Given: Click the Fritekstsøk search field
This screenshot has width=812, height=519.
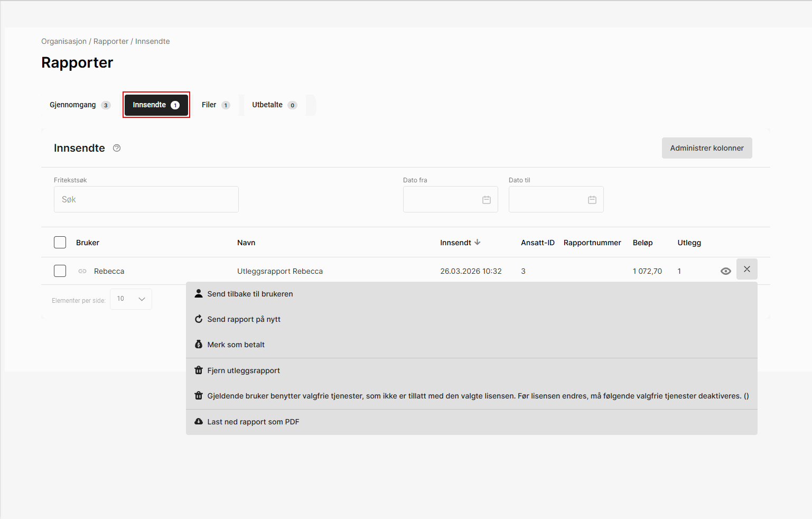Looking at the screenshot, I should [x=146, y=199].
